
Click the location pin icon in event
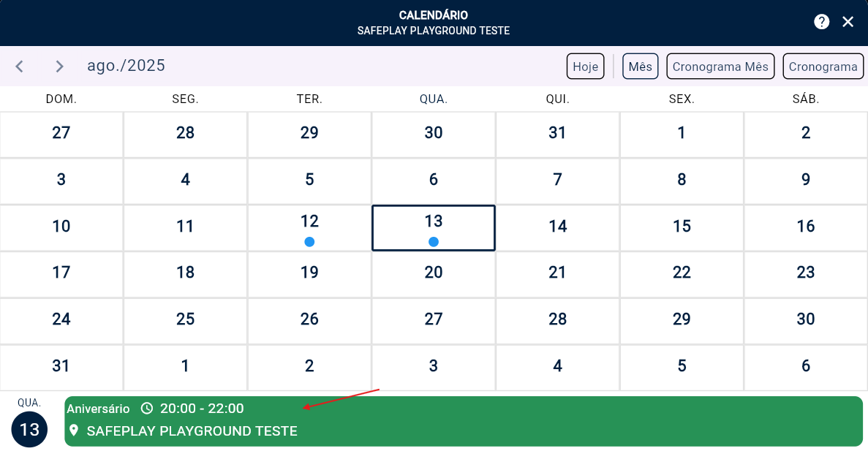[x=73, y=431]
